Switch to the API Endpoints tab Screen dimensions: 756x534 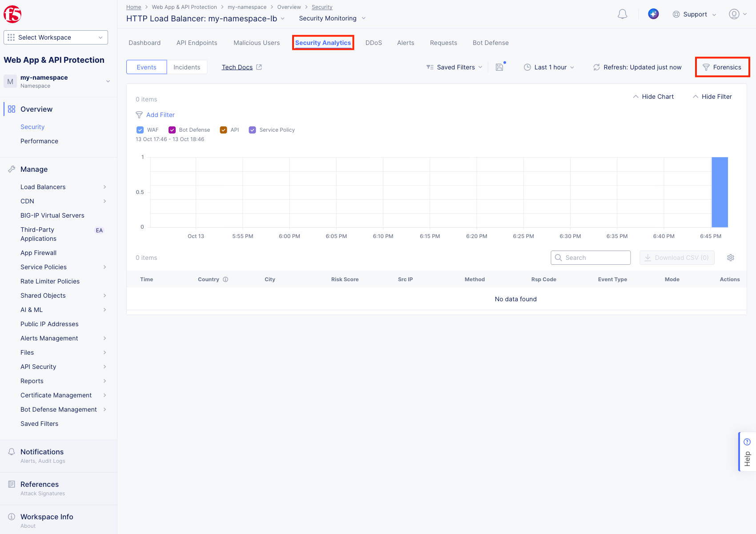[x=197, y=43]
